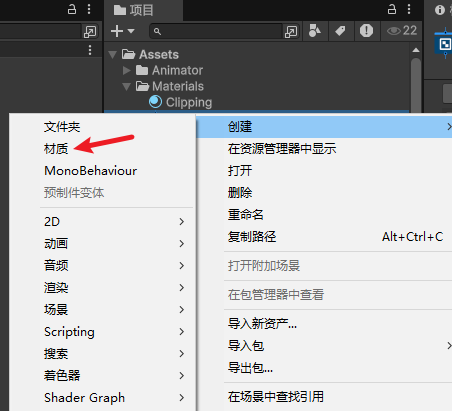Click the blue Rect Transform anchor preset icon

(445, 44)
